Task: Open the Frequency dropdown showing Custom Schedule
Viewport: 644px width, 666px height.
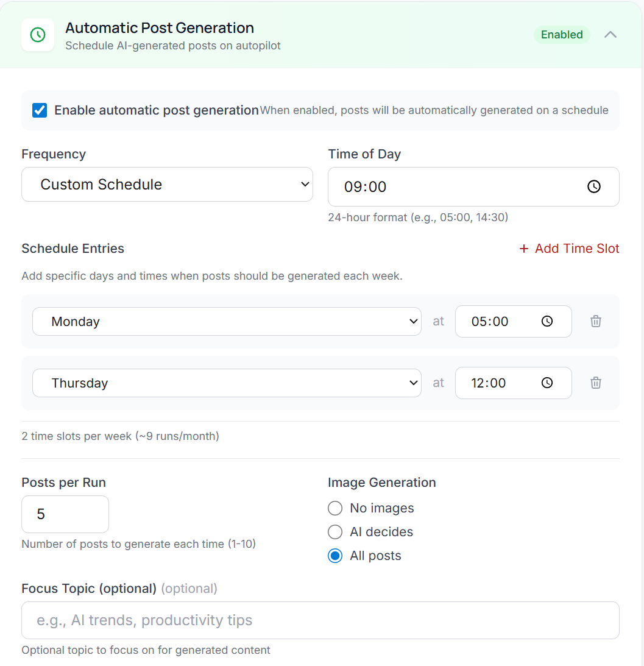Action: coord(167,184)
